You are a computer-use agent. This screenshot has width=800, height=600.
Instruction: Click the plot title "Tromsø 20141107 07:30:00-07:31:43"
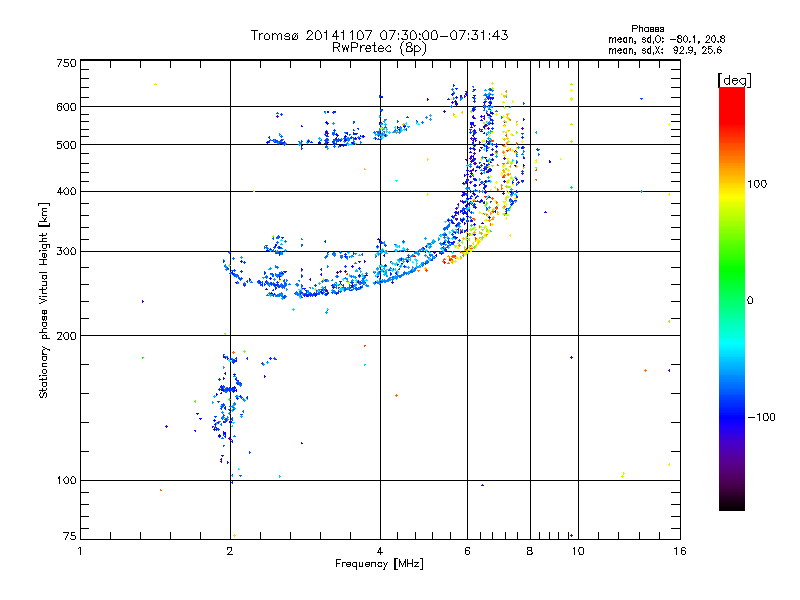click(x=379, y=35)
